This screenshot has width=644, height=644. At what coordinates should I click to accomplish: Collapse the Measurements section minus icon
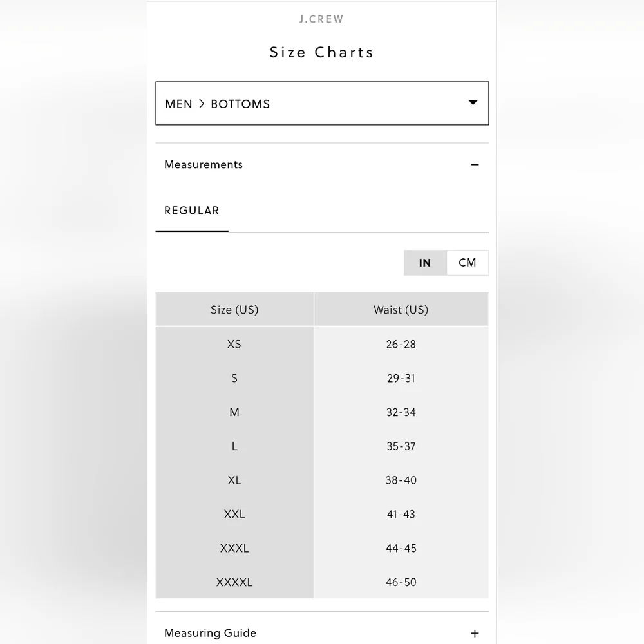point(475,165)
